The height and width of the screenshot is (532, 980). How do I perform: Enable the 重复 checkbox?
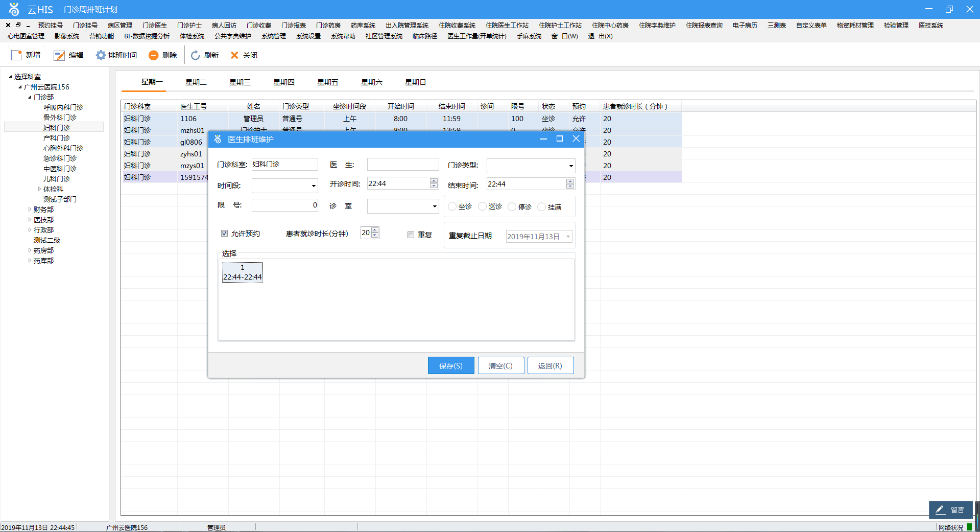[x=411, y=235]
